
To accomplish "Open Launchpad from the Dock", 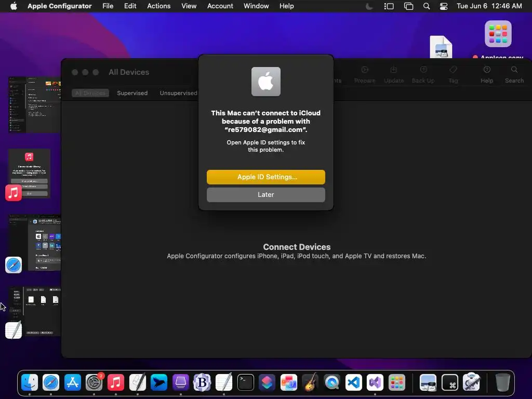I will (396, 383).
